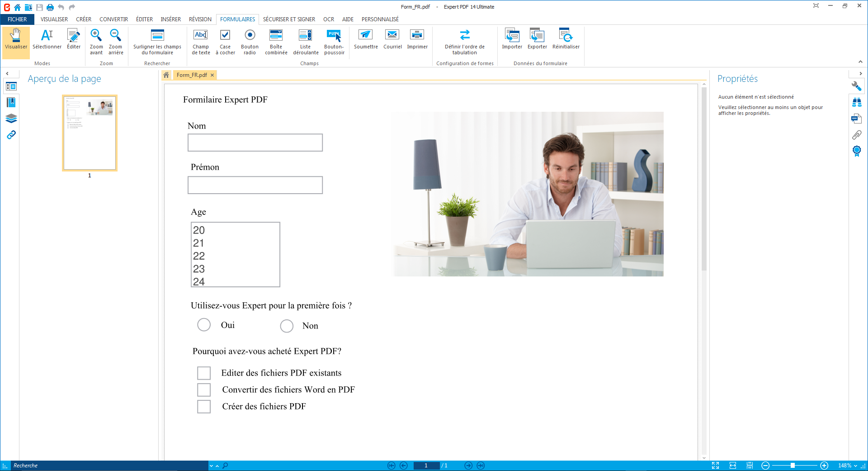This screenshot has width=868, height=471.
Task: Add a Soumettre button
Action: coord(366,39)
